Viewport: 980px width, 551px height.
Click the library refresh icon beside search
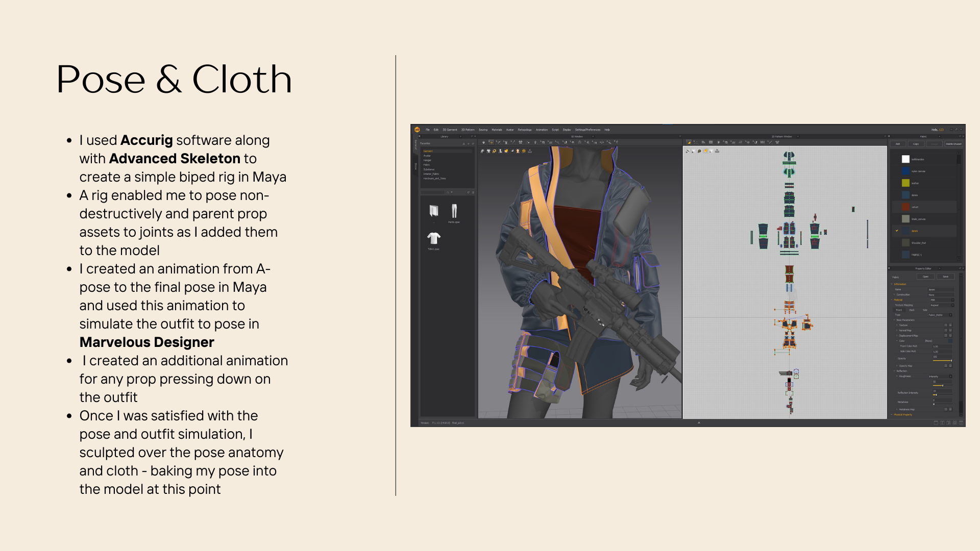coord(468,192)
